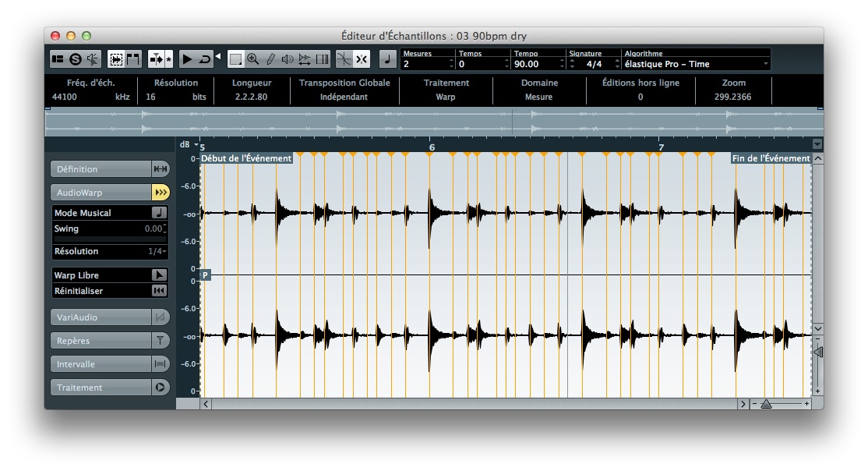Select the Zoom magnifier tool

click(x=252, y=58)
